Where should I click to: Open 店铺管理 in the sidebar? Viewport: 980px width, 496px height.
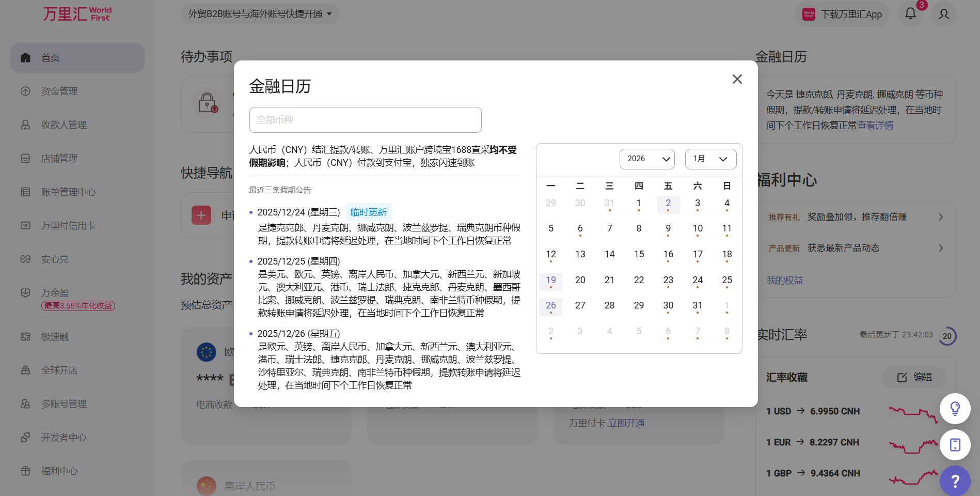point(59,159)
